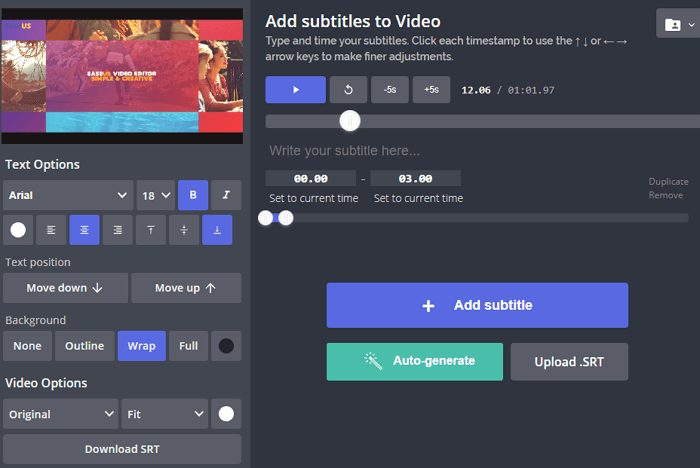This screenshot has height=468, width=700.
Task: Click the restart/rewind circular arrow icon
Action: (348, 90)
